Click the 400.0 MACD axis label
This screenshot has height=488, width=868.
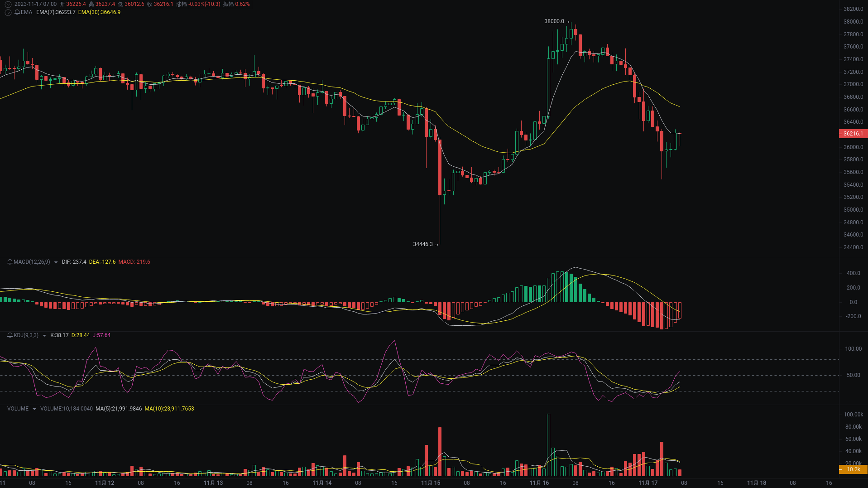[854, 273]
